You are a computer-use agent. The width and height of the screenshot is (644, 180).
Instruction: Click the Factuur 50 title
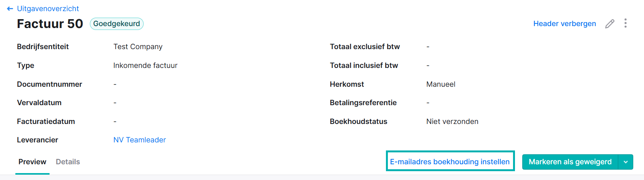click(x=50, y=24)
